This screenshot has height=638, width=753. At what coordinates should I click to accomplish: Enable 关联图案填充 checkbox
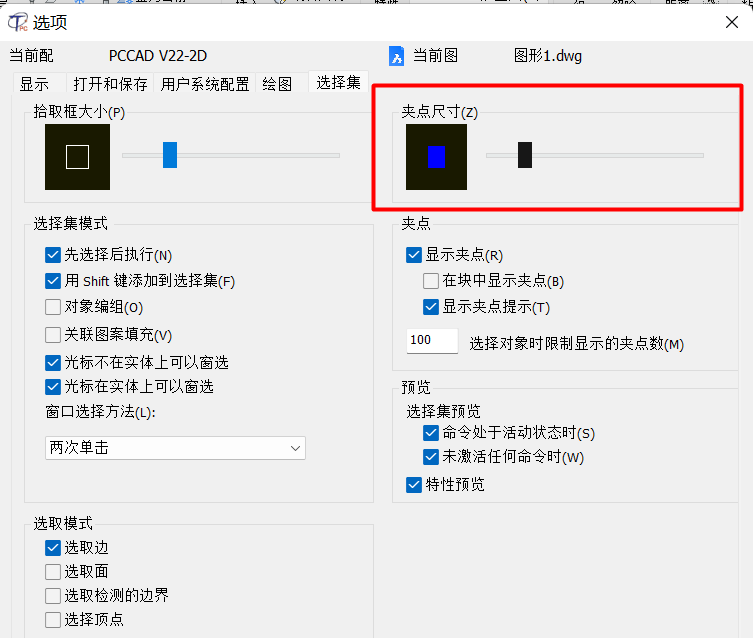pyautogui.click(x=53, y=335)
